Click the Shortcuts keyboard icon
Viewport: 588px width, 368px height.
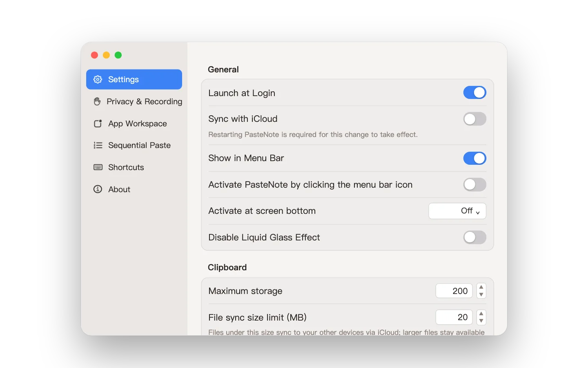click(98, 167)
